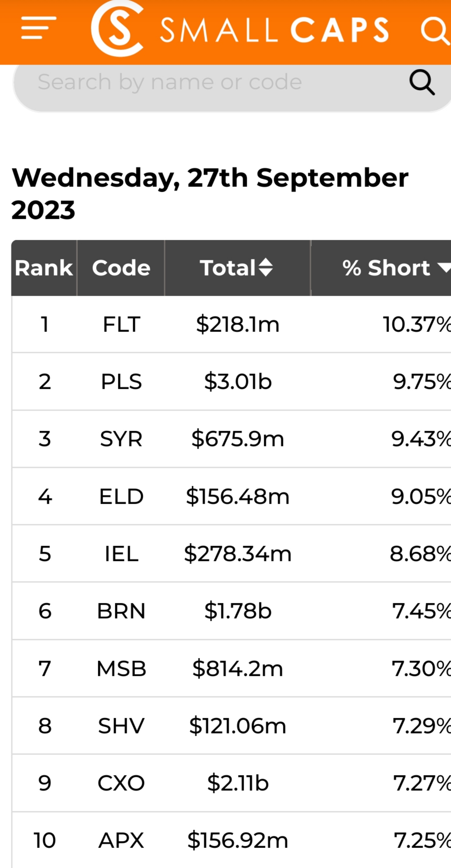Open the APX stock code
Viewport: 451px width, 868px height.
pyautogui.click(x=121, y=840)
